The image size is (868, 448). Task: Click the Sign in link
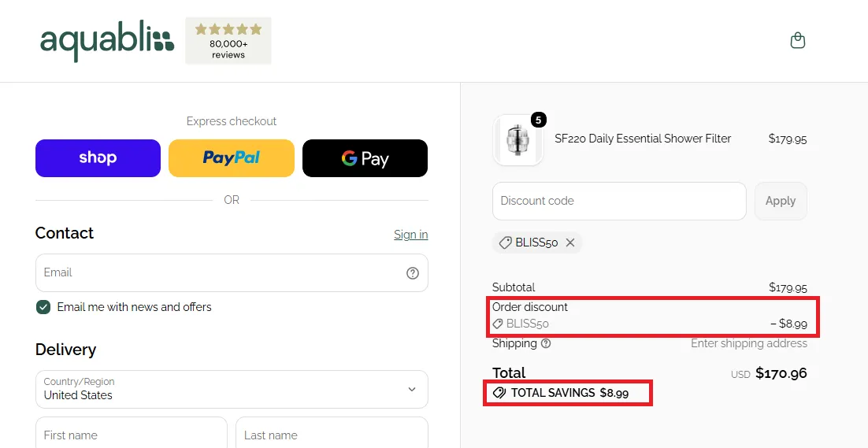point(410,235)
